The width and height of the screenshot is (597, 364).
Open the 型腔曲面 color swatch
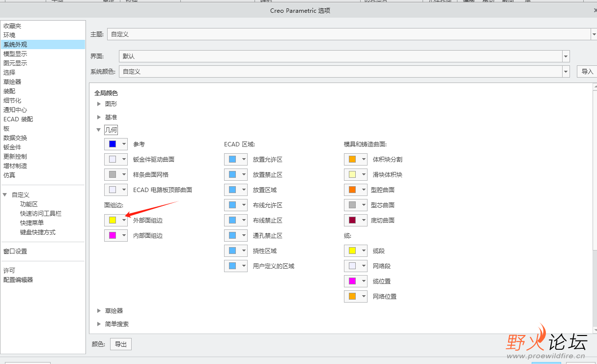coord(356,190)
